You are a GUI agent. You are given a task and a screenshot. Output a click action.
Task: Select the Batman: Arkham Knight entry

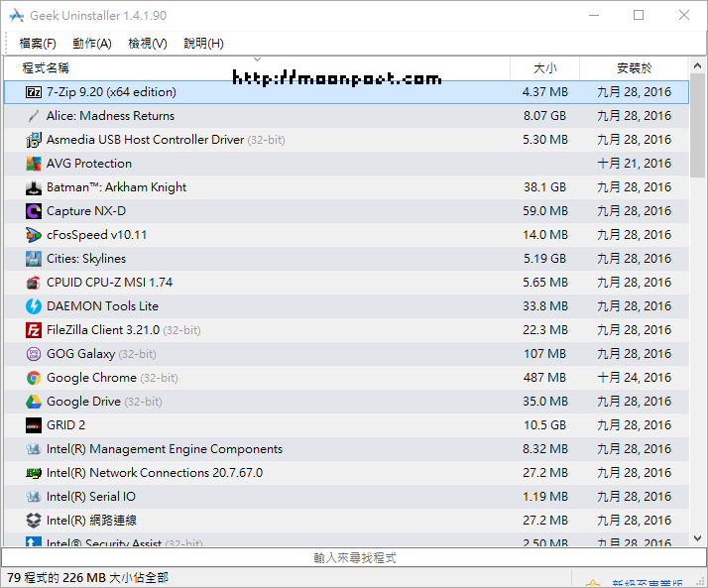[x=347, y=187]
